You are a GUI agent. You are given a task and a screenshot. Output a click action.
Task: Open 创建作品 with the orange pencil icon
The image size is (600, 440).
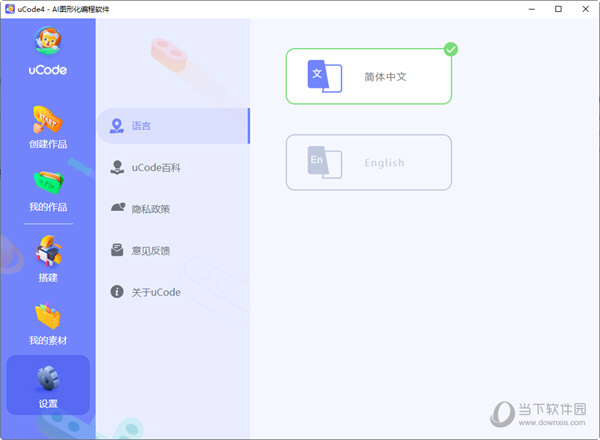[48, 120]
